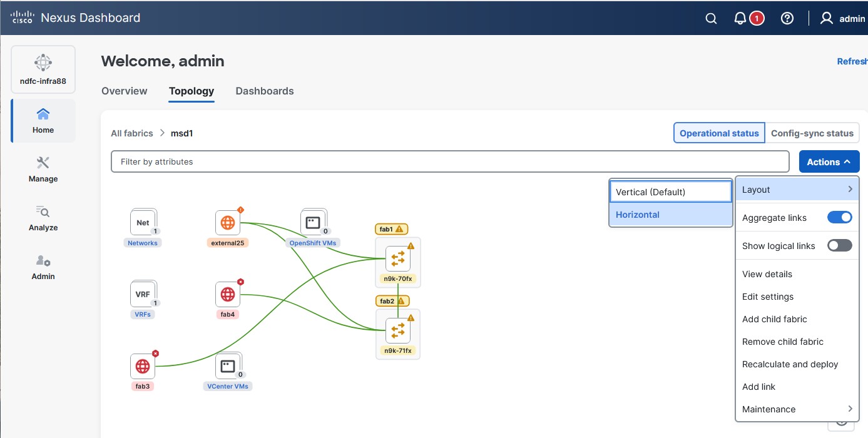Select the ndfc-infra88 cluster icon
The width and height of the screenshot is (868, 438).
(43, 63)
